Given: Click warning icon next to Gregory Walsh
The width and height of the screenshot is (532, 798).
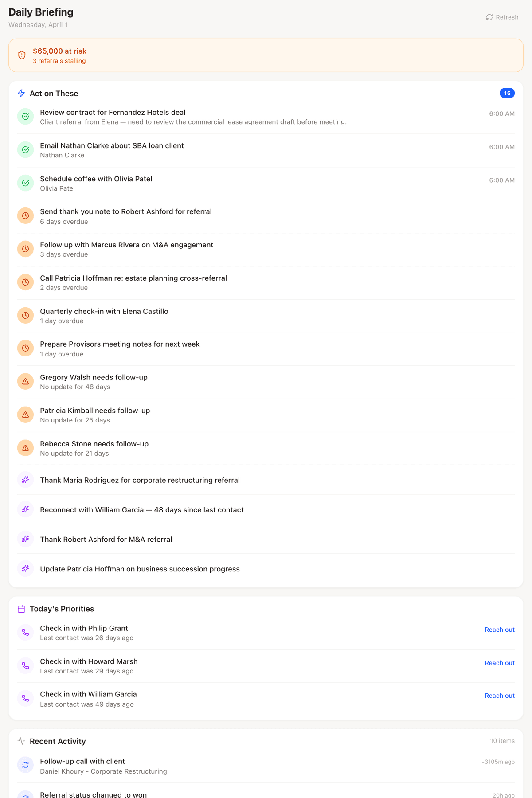Looking at the screenshot, I should (26, 382).
